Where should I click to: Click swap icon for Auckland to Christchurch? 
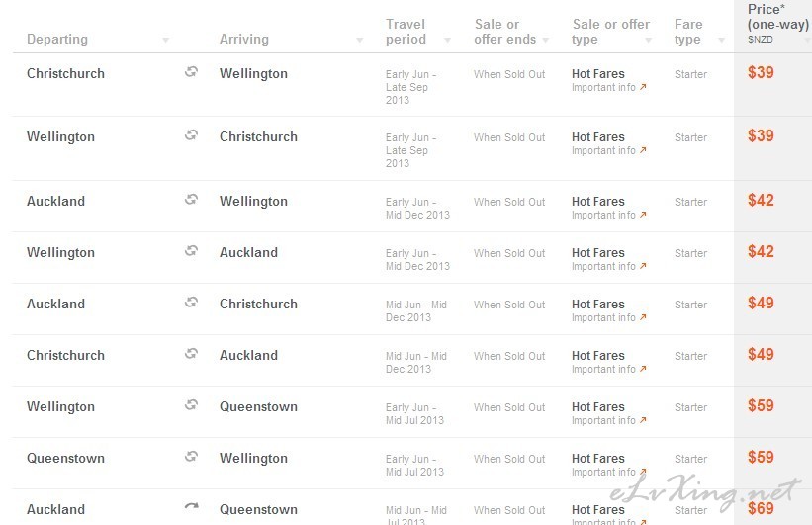(x=192, y=302)
